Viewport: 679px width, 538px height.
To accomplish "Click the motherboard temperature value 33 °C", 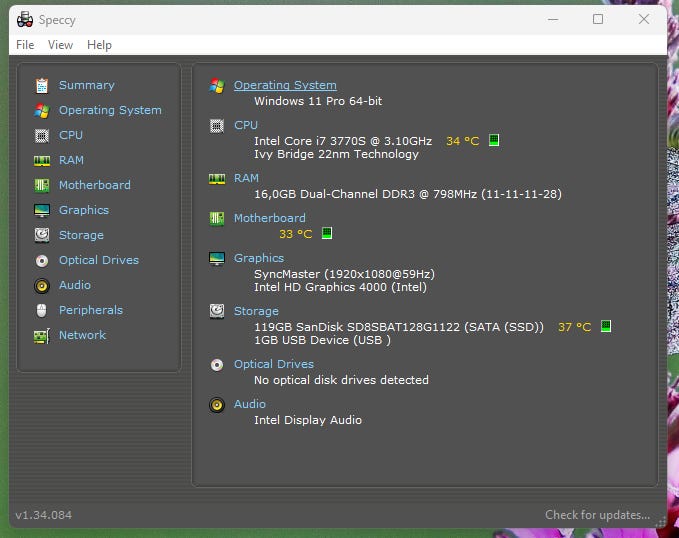I will [x=295, y=234].
